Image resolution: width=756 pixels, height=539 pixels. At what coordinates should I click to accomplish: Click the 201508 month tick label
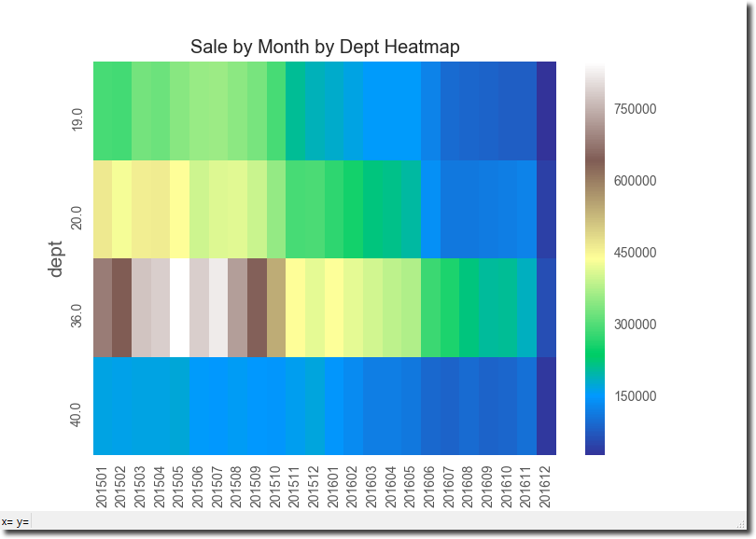(x=236, y=487)
